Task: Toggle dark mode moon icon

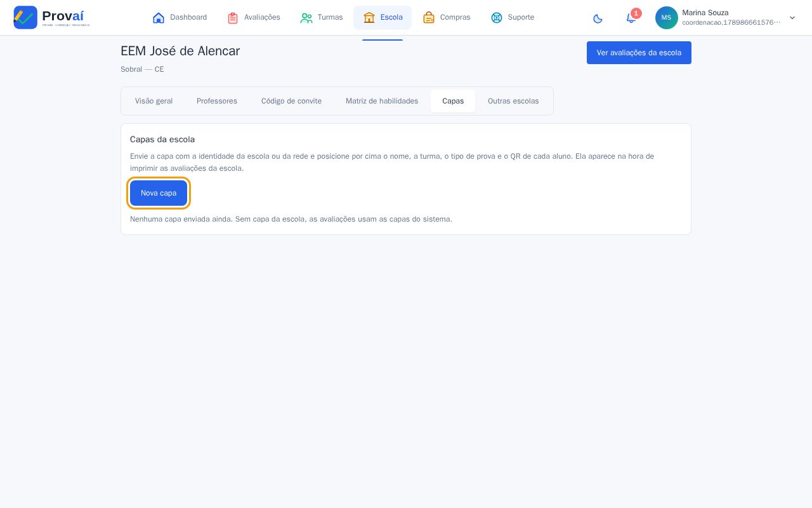Action: pyautogui.click(x=598, y=18)
